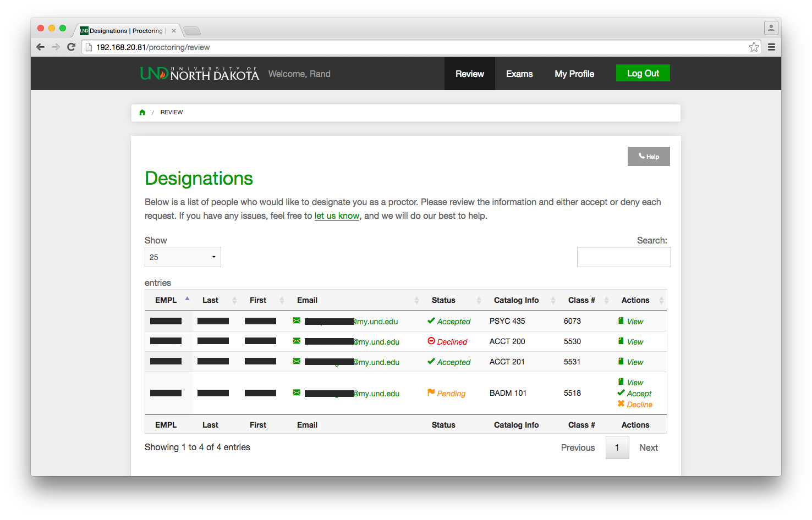Click the Accept checkmark icon for BADM 101
The height and width of the screenshot is (520, 812).
click(x=621, y=392)
